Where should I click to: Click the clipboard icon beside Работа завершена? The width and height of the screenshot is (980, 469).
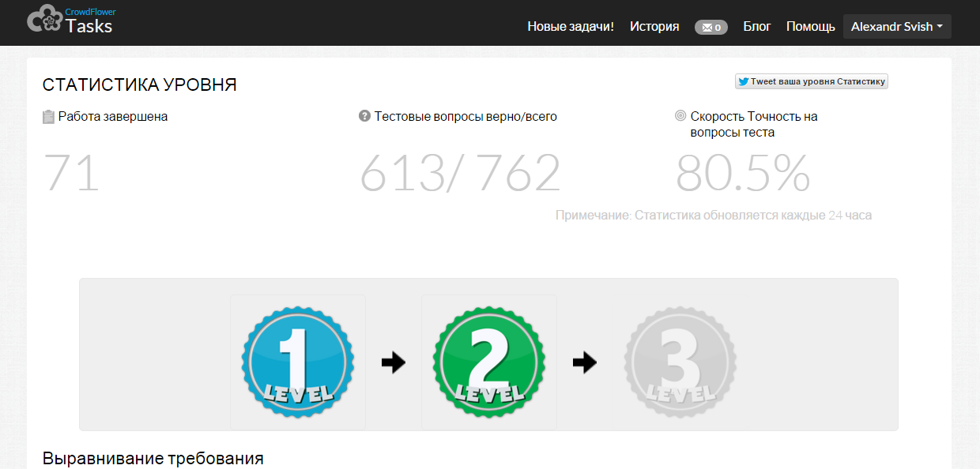click(x=48, y=117)
